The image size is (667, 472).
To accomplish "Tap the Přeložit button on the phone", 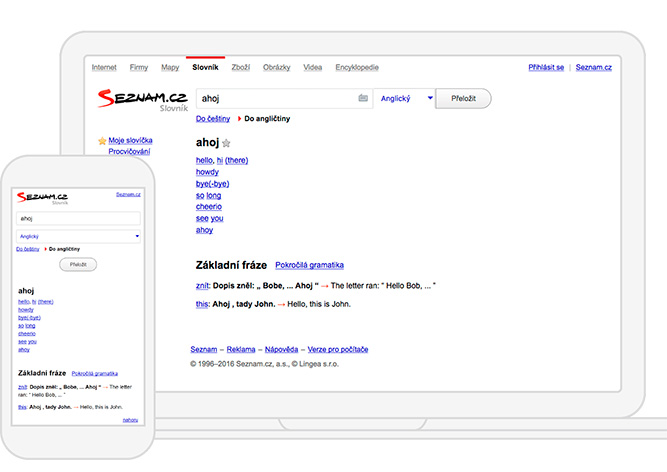I will pyautogui.click(x=78, y=264).
